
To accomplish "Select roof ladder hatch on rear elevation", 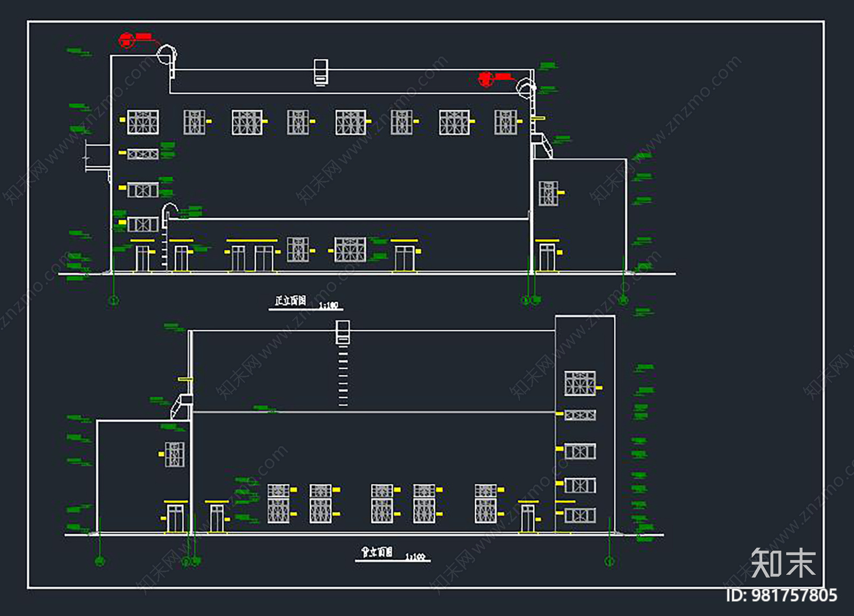I will coord(343,332).
